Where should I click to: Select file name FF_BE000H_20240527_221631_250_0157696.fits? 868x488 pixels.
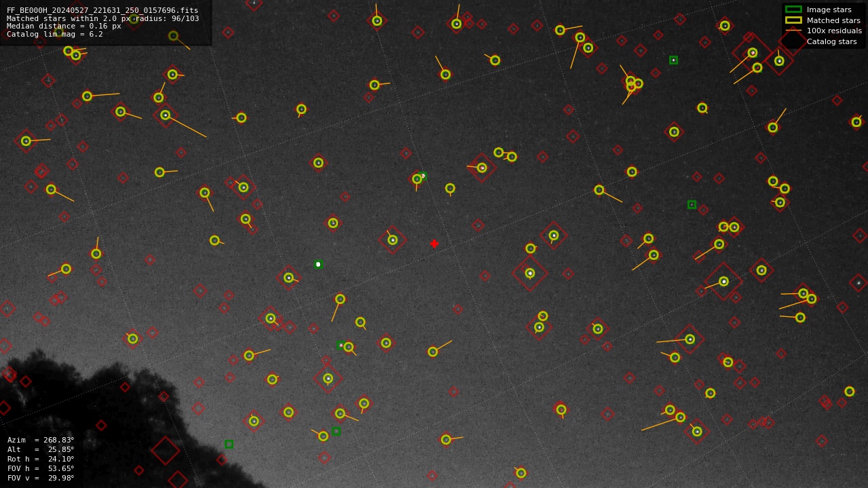tap(102, 10)
